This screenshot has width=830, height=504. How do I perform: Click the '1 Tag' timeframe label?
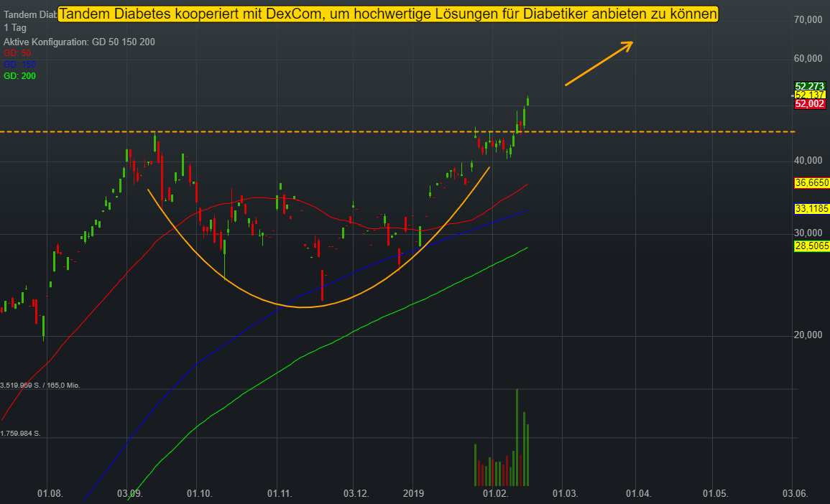click(15, 27)
